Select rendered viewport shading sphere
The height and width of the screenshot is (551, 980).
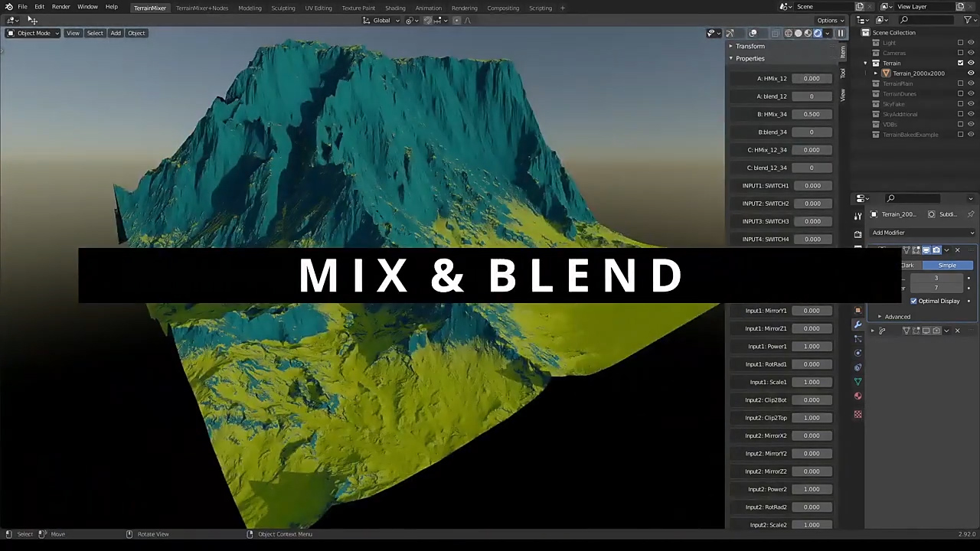tap(818, 33)
